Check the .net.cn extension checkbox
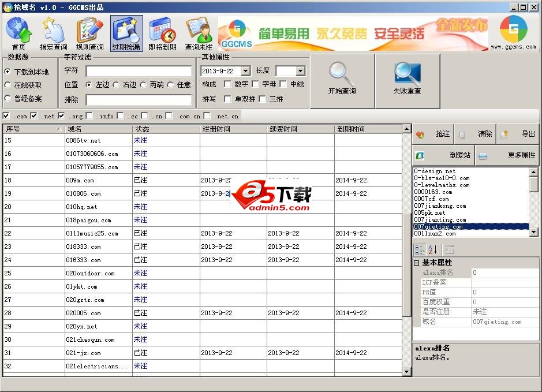Viewport: 542px width, 392px height. click(x=207, y=116)
